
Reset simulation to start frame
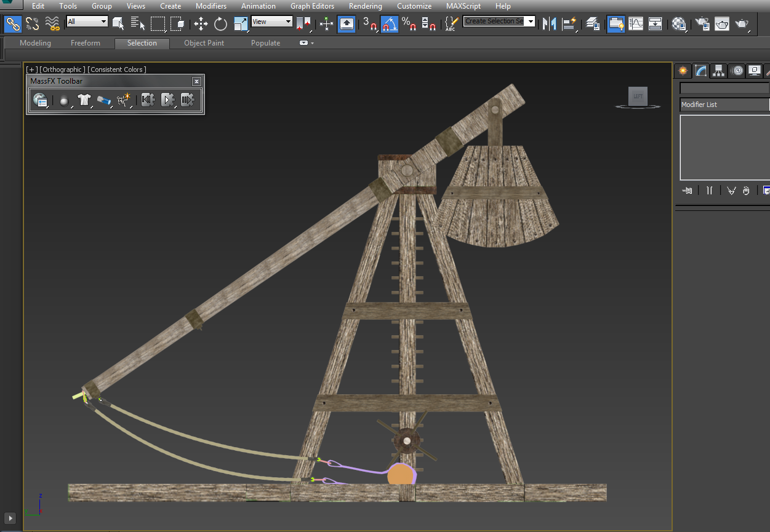tap(147, 100)
